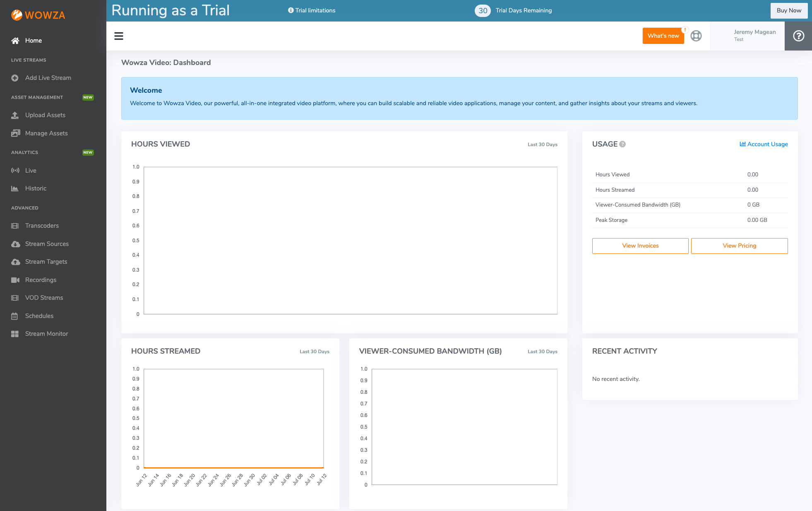Open Historic analytics
The image size is (812, 511).
tap(36, 188)
